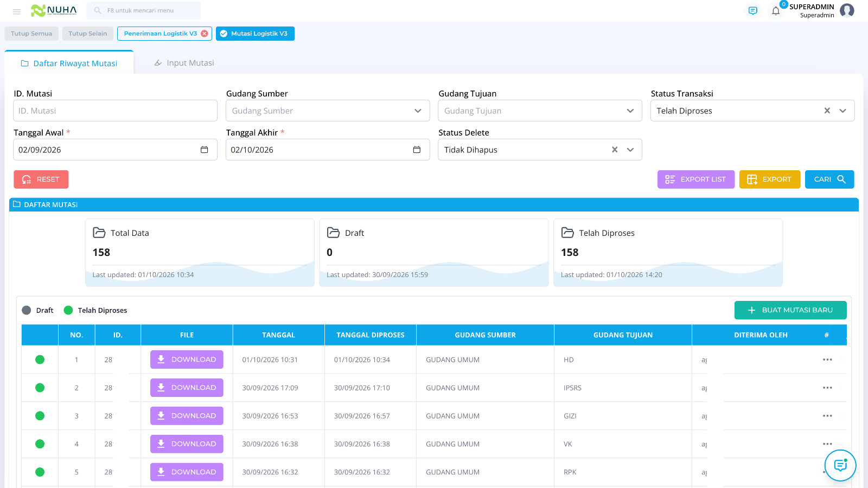Viewport: 868px width, 488px height.
Task: Clear the Status Transaksi selection
Action: coord(827,111)
